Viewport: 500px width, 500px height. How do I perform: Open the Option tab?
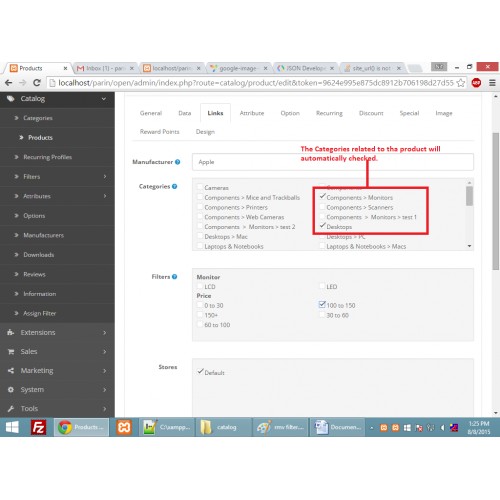[x=290, y=113]
